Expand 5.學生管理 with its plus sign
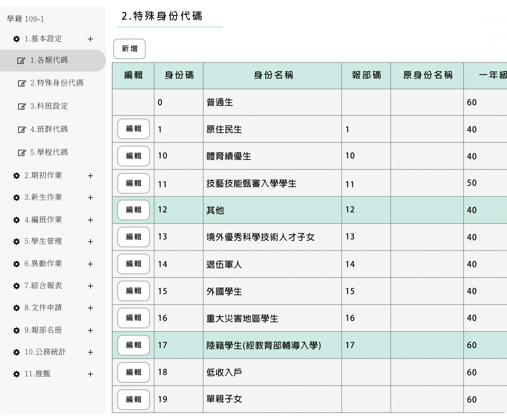This screenshot has height=420, width=507. click(x=91, y=242)
